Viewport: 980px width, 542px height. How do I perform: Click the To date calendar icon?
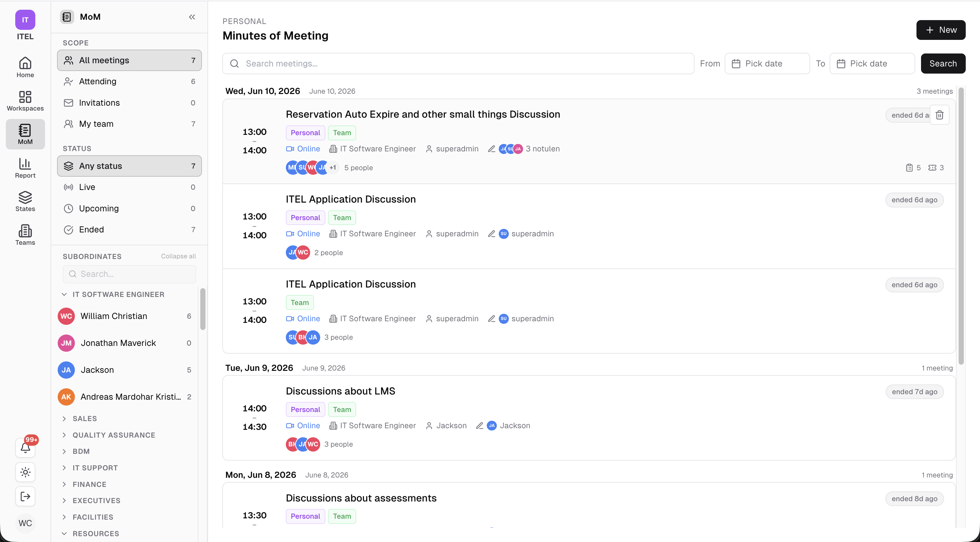841,64
